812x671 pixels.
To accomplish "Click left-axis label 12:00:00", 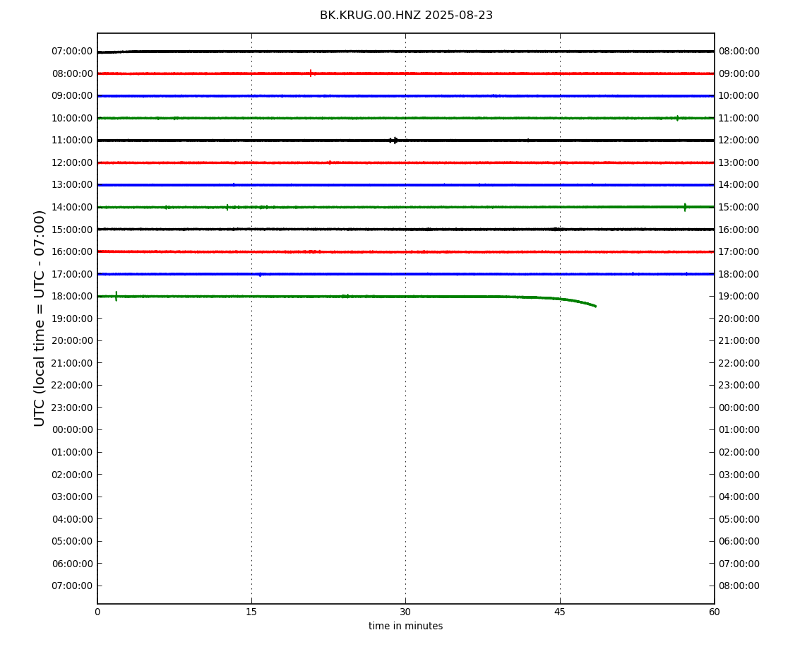I will [x=73, y=162].
